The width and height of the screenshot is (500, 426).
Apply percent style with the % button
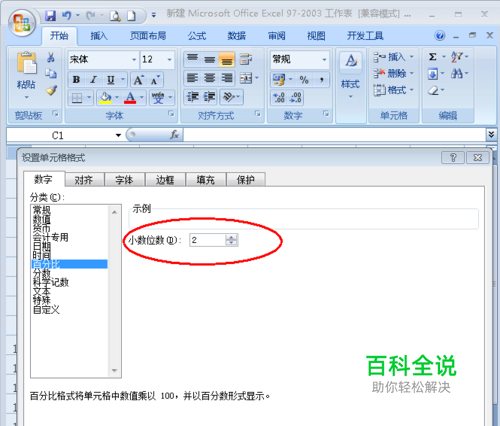[304, 79]
